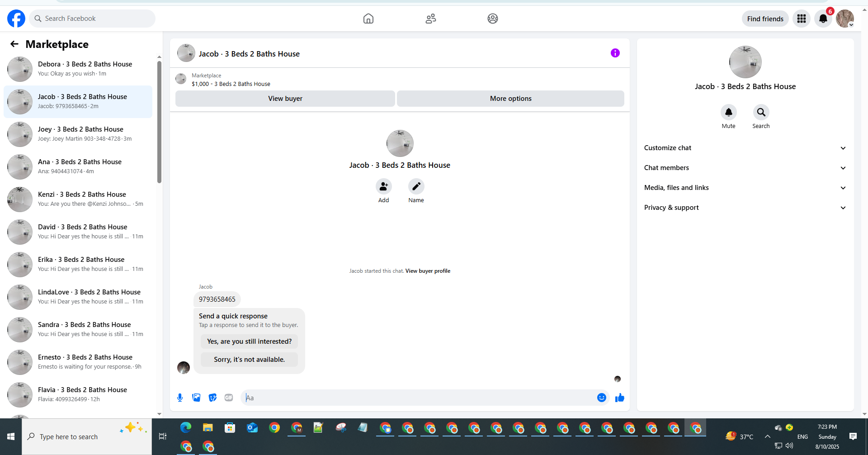868x455 pixels.
Task: Open Sandra's conversation in the list
Action: (78, 330)
